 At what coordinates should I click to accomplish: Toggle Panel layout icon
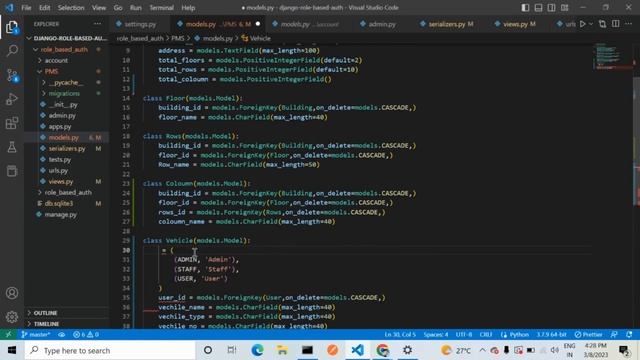coord(538,8)
